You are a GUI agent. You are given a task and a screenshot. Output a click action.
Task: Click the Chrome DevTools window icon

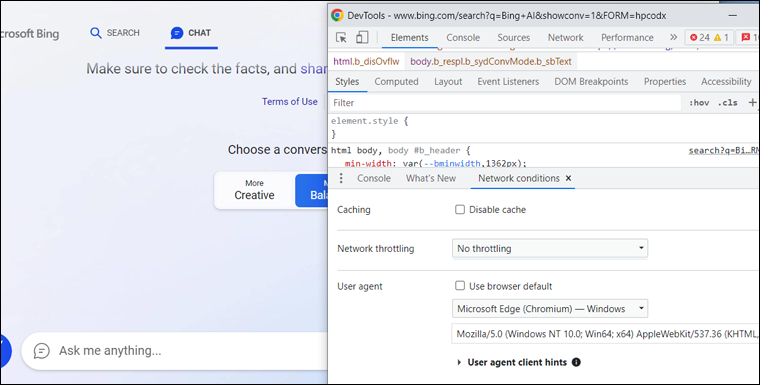[x=337, y=16]
